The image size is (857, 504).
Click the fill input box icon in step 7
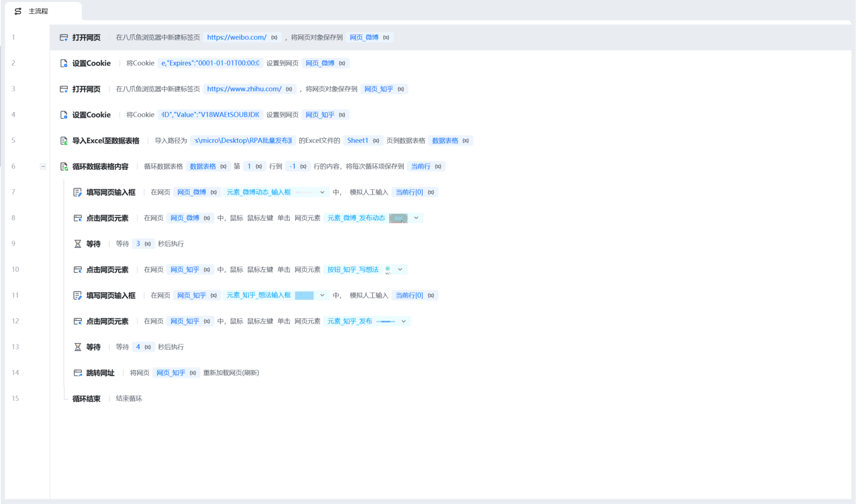pyautogui.click(x=77, y=192)
